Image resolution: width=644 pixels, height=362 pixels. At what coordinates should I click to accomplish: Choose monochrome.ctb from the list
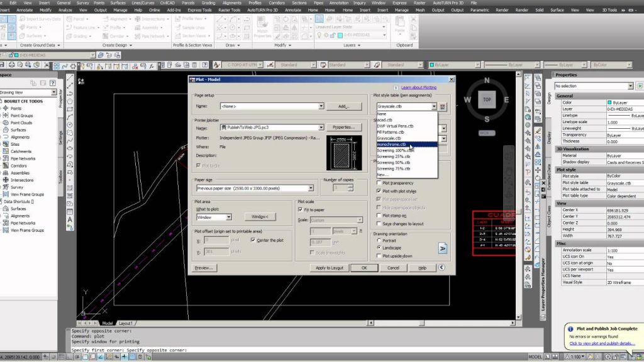[407, 145]
